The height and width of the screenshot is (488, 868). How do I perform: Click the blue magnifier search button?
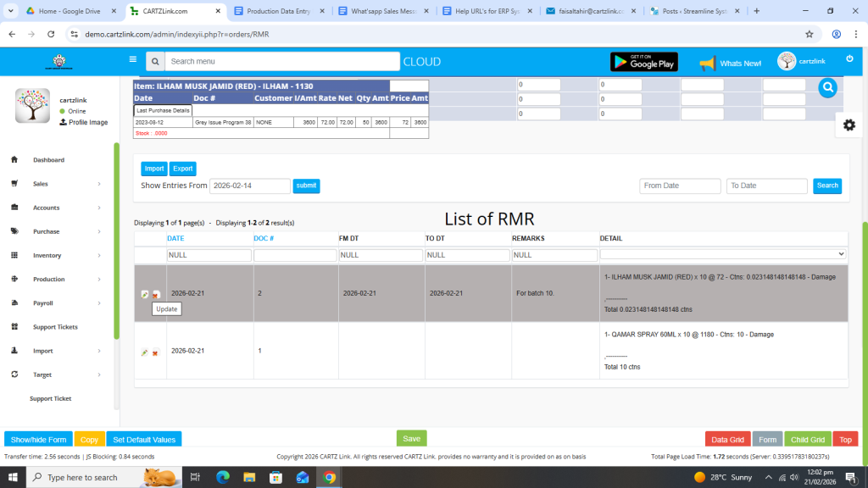tap(828, 88)
